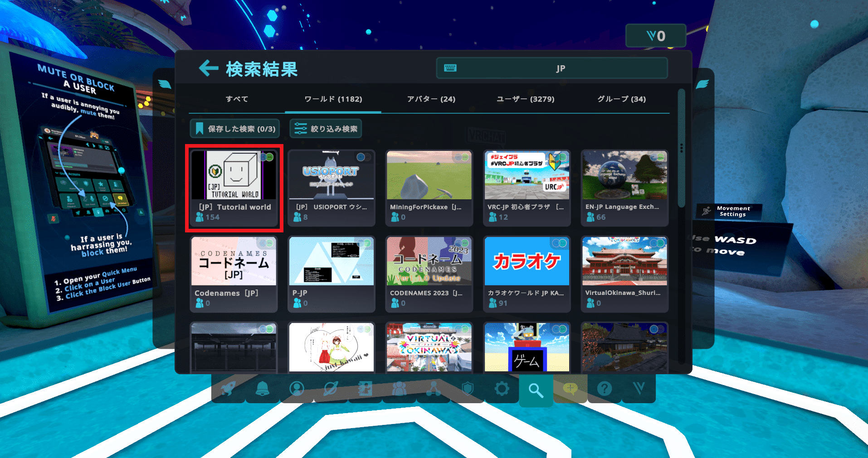This screenshot has height=458, width=868.
Task: Open the Groups nodes icon
Action: point(434,389)
